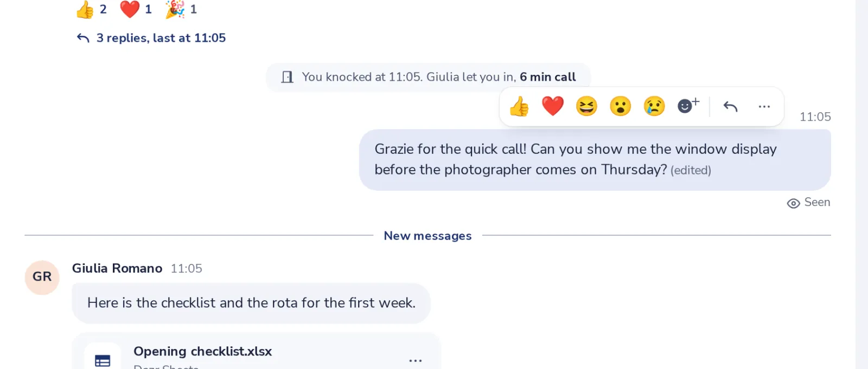Open Giulia Romano's GR avatar
Viewport: 868px width, 369px height.
(x=42, y=277)
